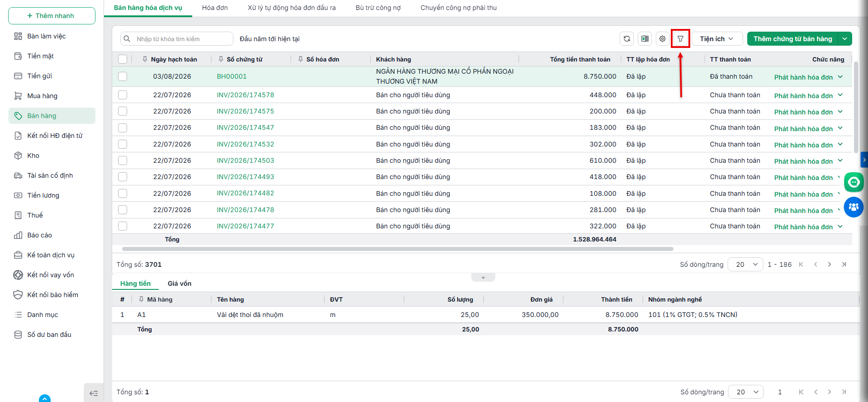Collapse the sidebar menu icon
Image resolution: width=868 pixels, height=402 pixels.
[94, 393]
